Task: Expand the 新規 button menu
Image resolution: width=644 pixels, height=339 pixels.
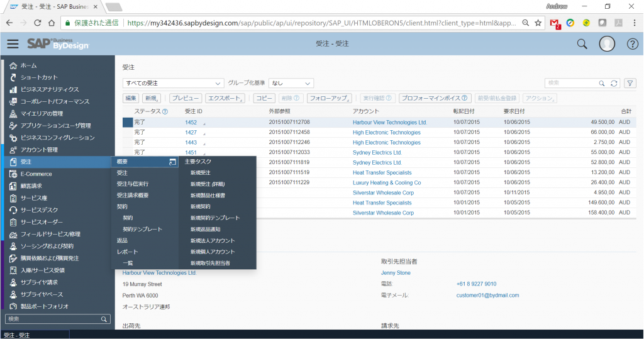Action: [x=151, y=98]
